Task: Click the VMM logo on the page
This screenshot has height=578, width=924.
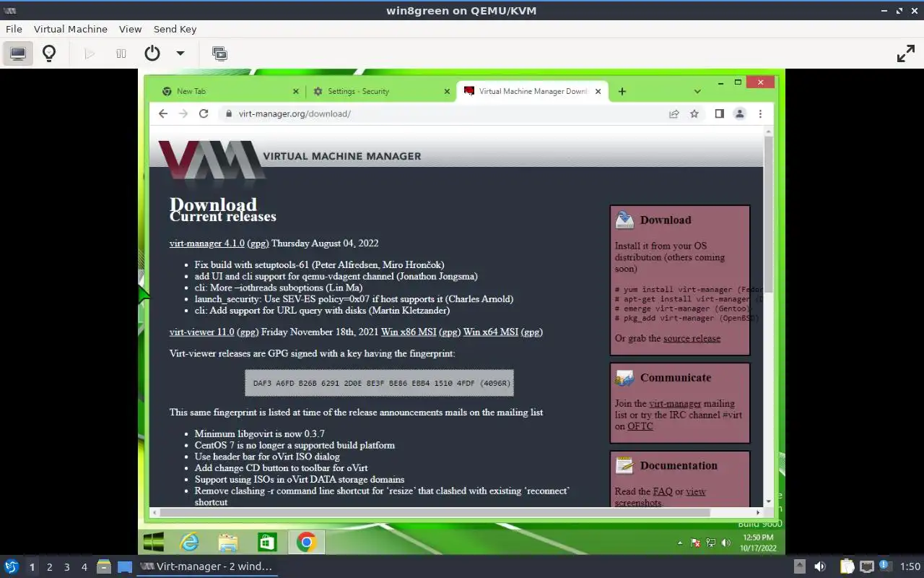Action: [211, 159]
